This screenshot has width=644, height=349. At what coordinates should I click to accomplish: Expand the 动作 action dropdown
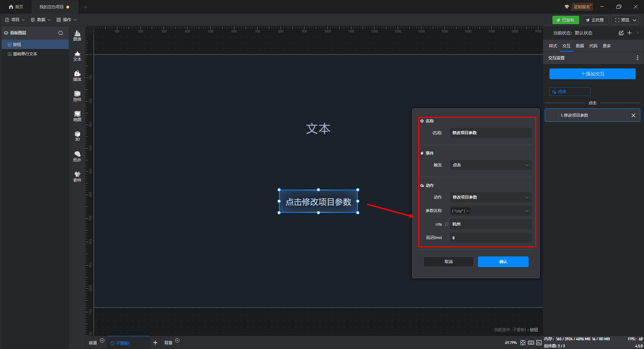click(490, 197)
